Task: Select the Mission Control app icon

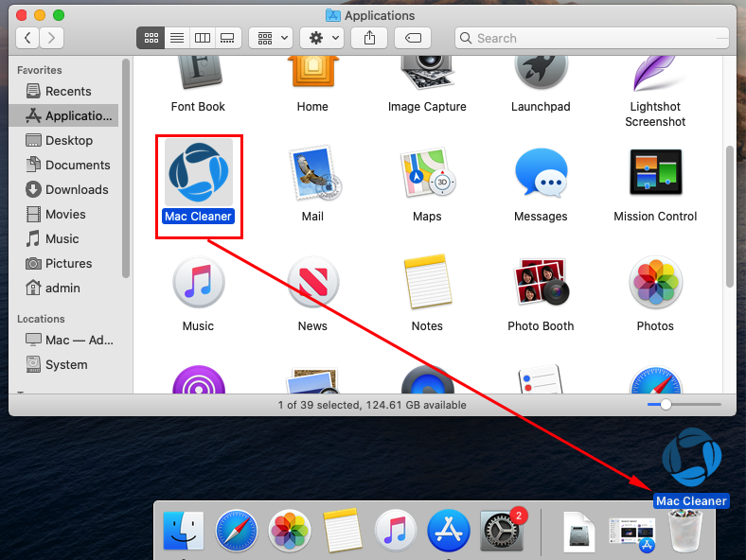Action: coord(656,172)
